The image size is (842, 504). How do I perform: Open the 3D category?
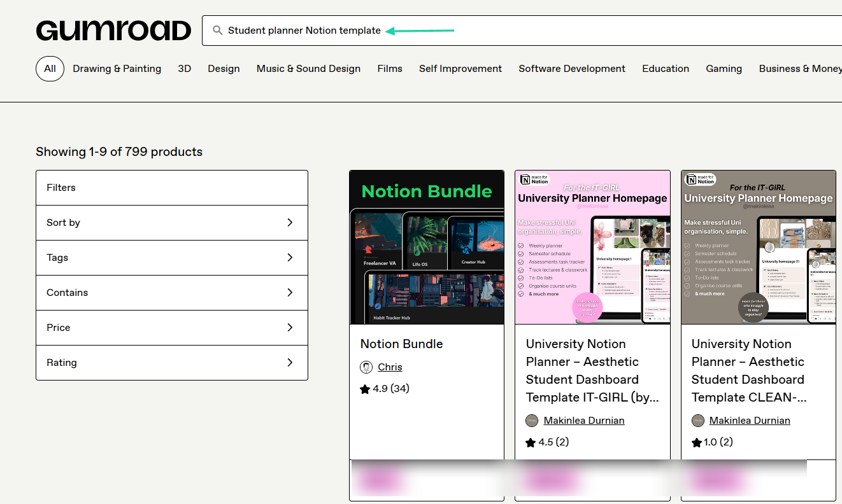pos(184,69)
